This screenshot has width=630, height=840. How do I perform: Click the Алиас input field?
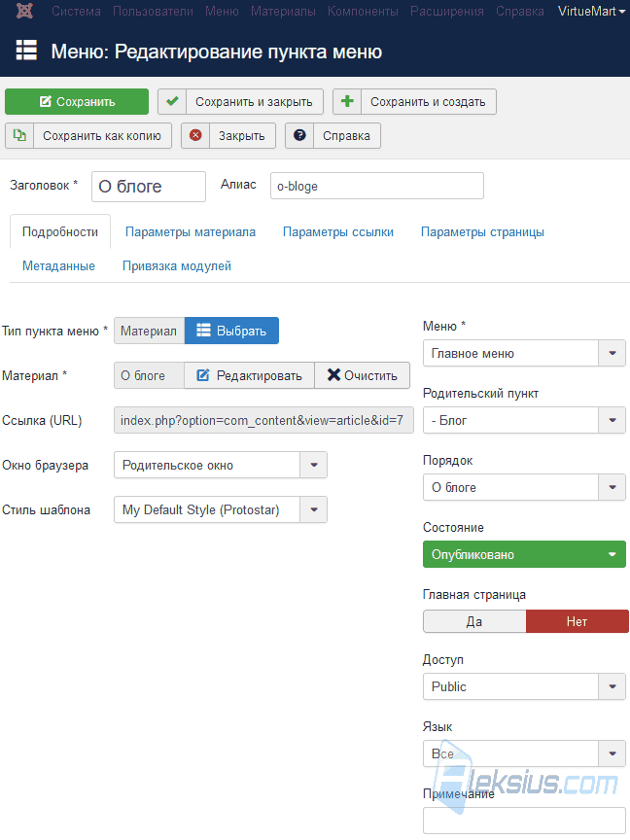click(377, 186)
